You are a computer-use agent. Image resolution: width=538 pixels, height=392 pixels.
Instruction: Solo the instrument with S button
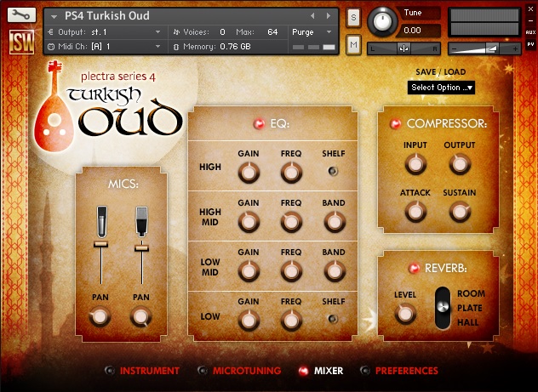pos(353,17)
